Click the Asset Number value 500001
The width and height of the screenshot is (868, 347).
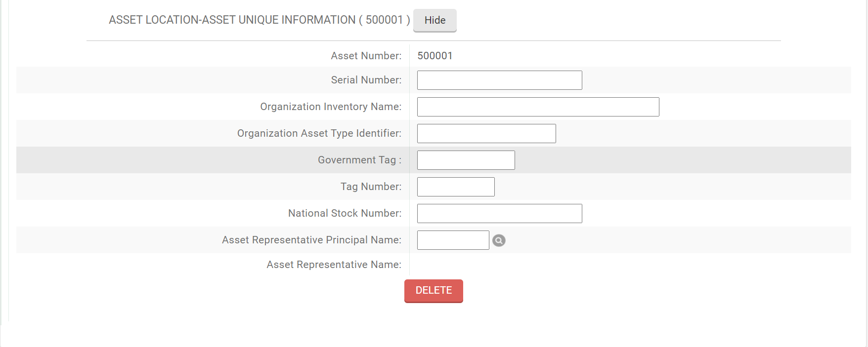click(x=435, y=56)
